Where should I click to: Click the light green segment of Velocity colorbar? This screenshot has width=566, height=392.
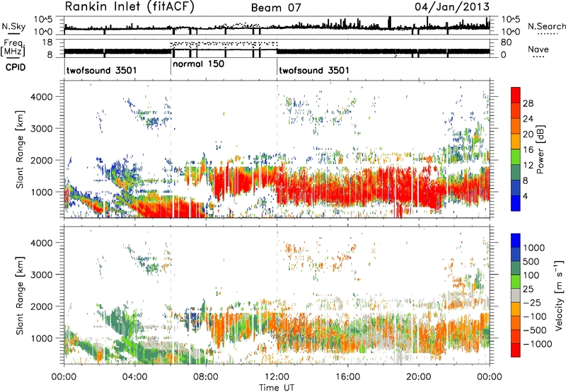coord(516,282)
